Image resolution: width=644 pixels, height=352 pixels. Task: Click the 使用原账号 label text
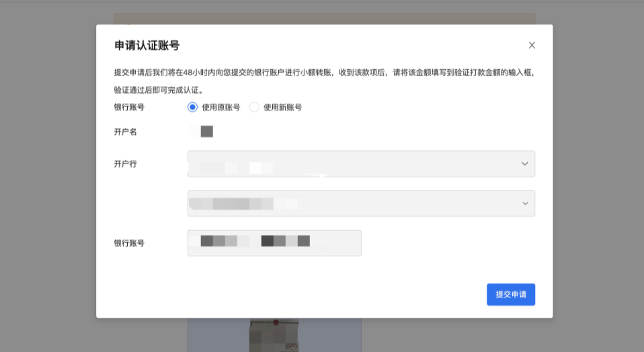[x=220, y=107]
